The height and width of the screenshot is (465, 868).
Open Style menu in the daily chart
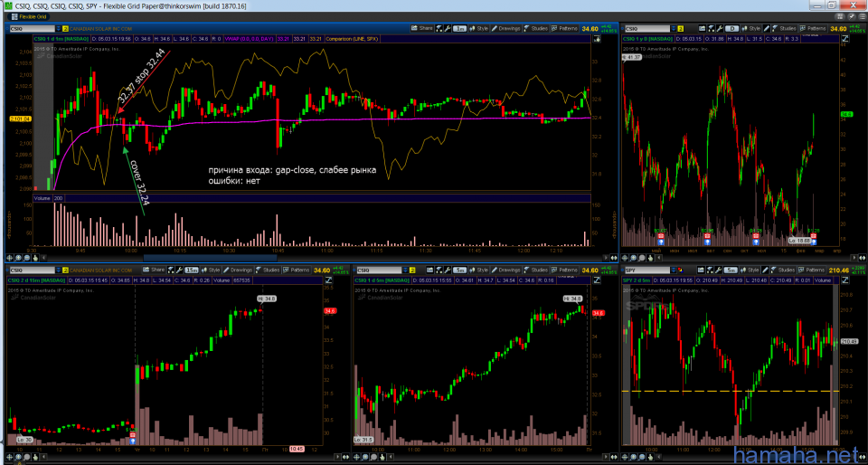[751, 28]
